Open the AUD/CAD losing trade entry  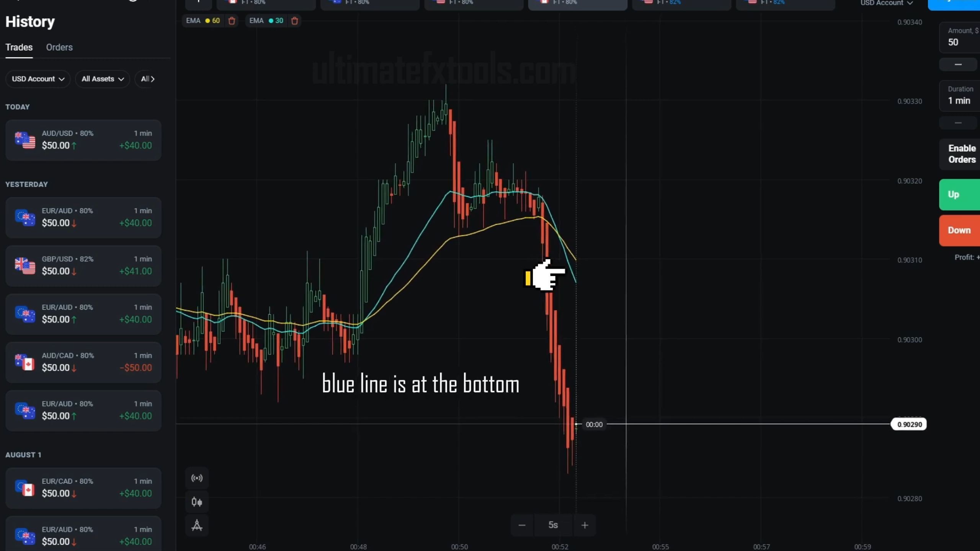point(83,362)
